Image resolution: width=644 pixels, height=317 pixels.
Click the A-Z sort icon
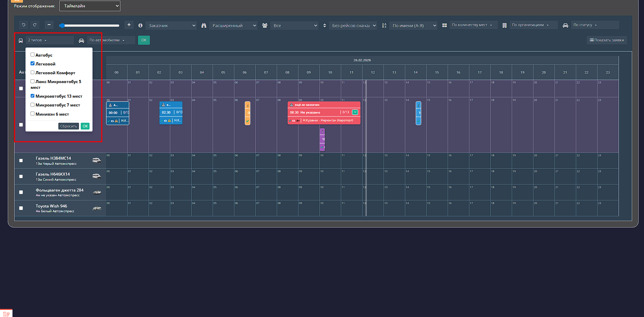pyautogui.click(x=384, y=25)
